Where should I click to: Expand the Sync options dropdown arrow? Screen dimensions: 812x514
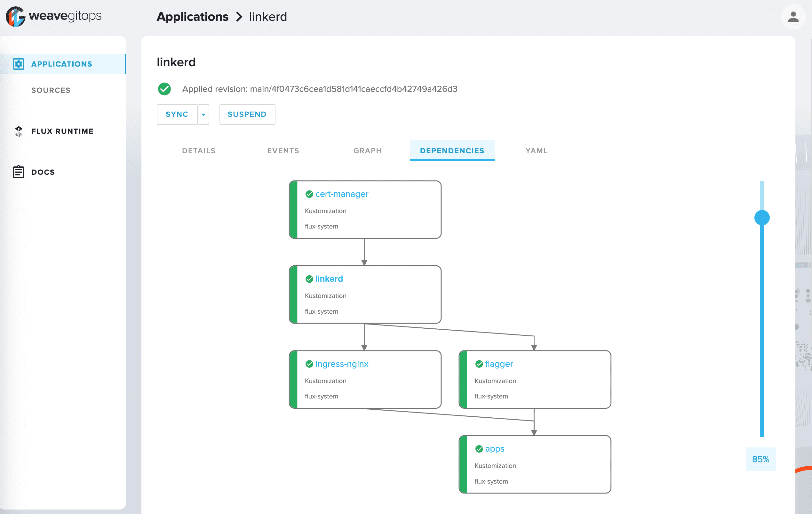click(203, 114)
